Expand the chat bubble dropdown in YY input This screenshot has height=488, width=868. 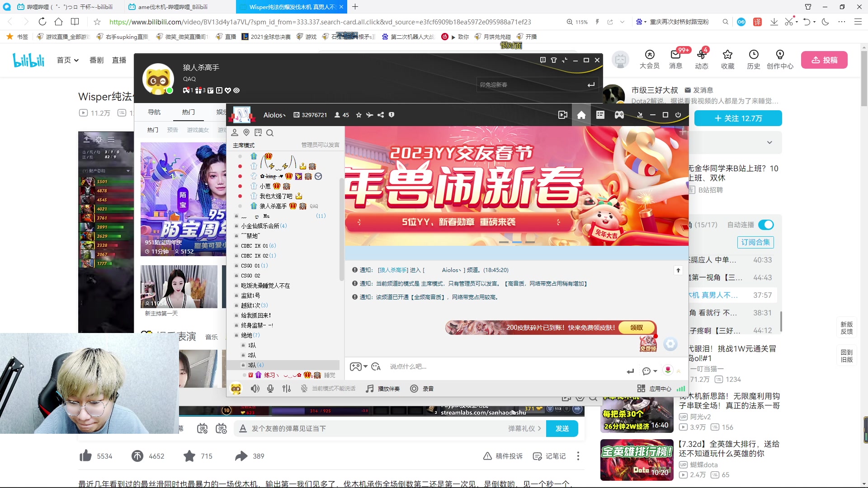tap(656, 371)
